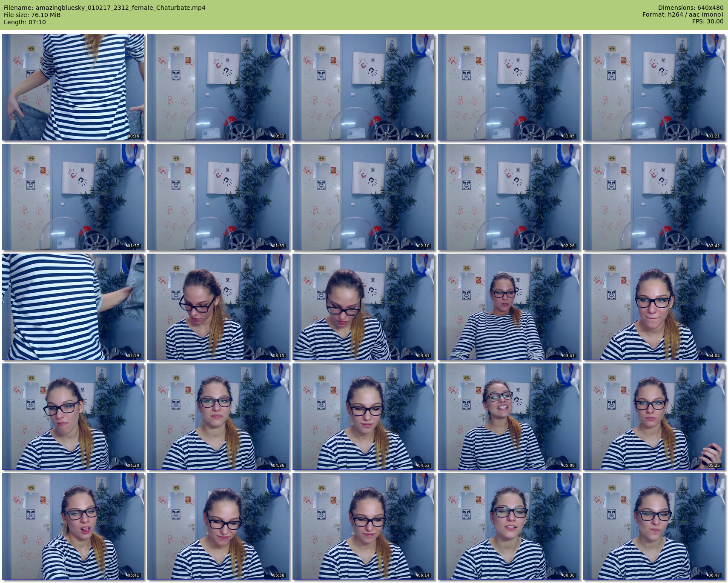Screen dimensions: 728x583
Task: Open the thumbnail stamped 00:16
Action: click(x=73, y=87)
